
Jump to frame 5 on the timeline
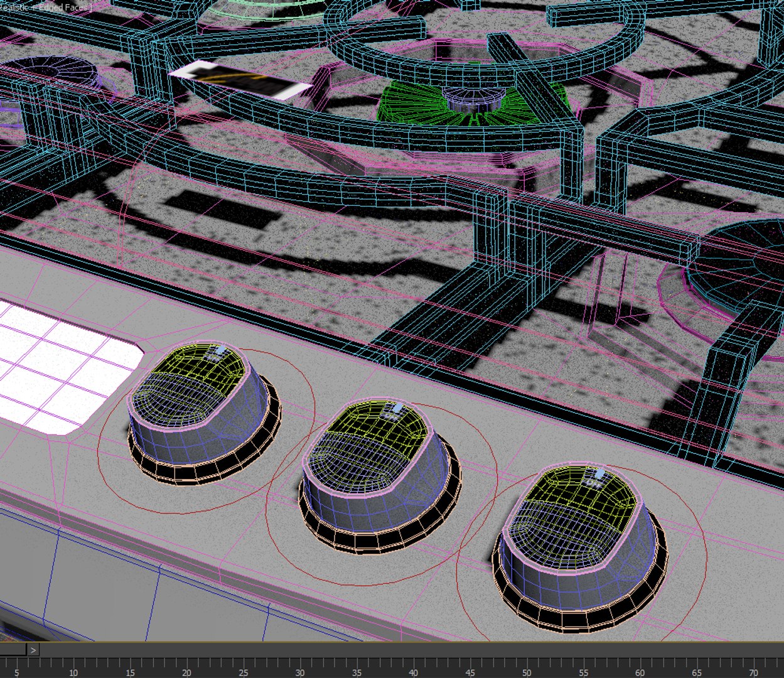pyautogui.click(x=16, y=672)
